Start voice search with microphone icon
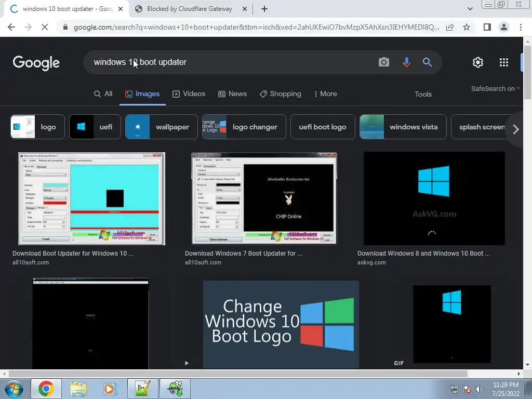This screenshot has width=532, height=399. pyautogui.click(x=406, y=62)
